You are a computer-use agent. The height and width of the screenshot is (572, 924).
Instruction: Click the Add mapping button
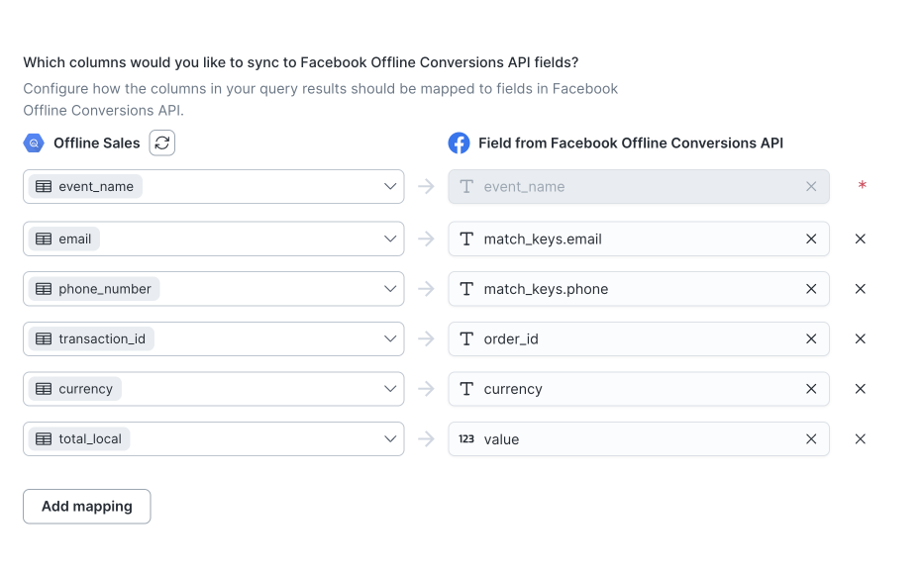click(x=87, y=506)
